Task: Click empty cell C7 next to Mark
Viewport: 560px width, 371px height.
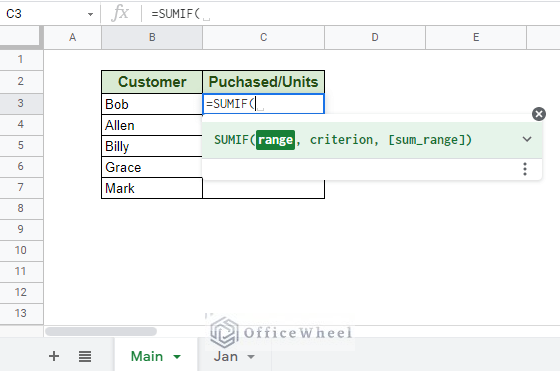Action: (x=264, y=190)
